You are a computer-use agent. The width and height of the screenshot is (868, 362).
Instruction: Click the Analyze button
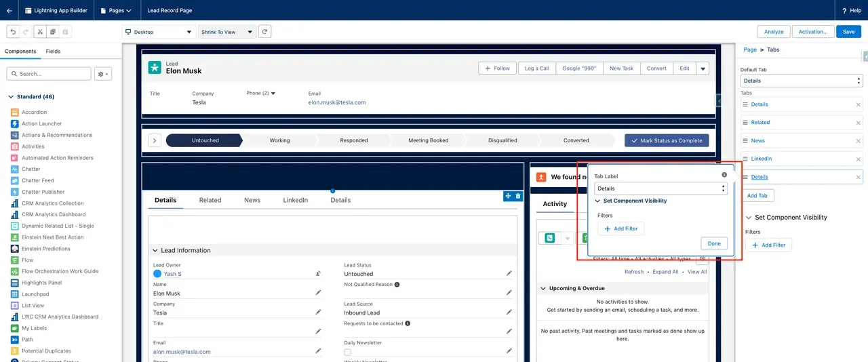[774, 32]
